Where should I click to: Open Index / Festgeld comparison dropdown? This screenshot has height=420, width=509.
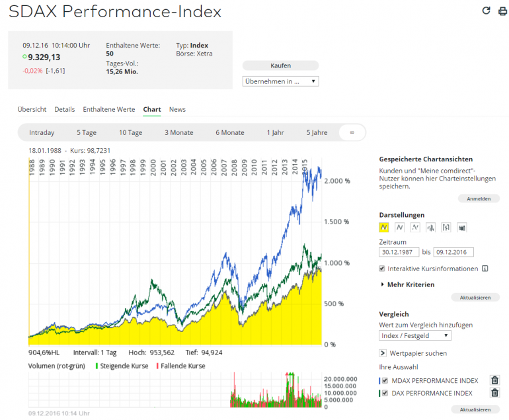pos(415,335)
